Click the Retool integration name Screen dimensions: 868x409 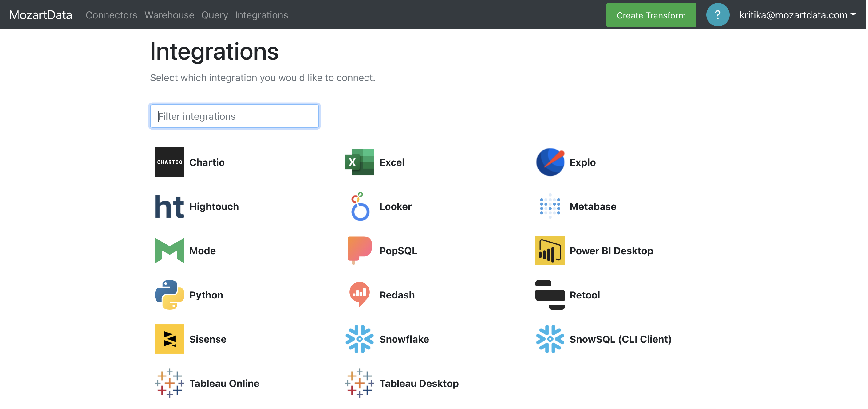[x=585, y=295]
